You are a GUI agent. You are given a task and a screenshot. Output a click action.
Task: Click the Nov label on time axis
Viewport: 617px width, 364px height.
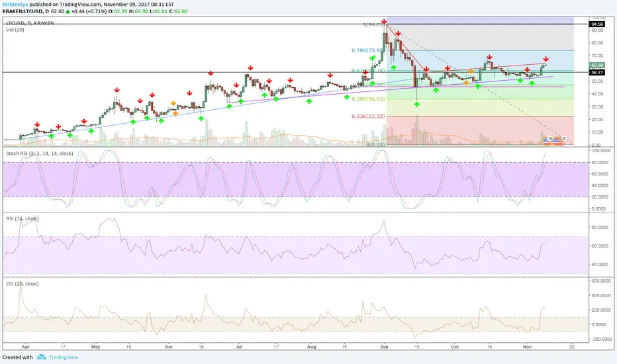coord(527,347)
